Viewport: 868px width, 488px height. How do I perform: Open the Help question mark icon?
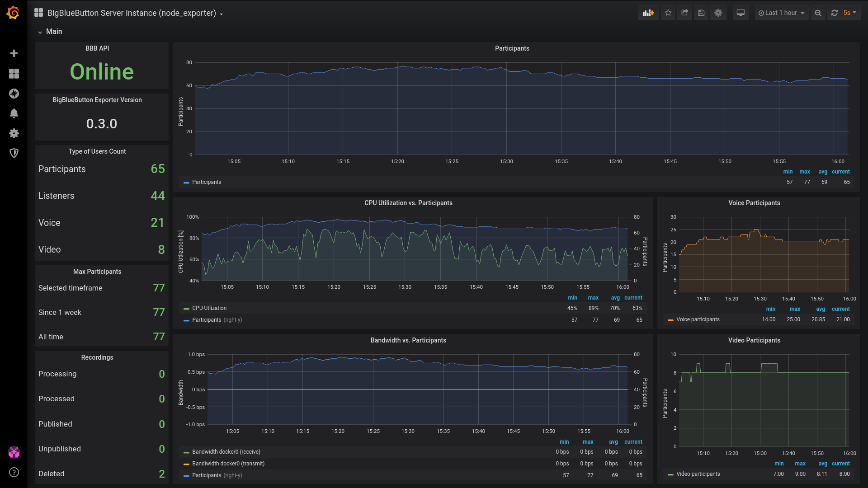pyautogui.click(x=14, y=472)
